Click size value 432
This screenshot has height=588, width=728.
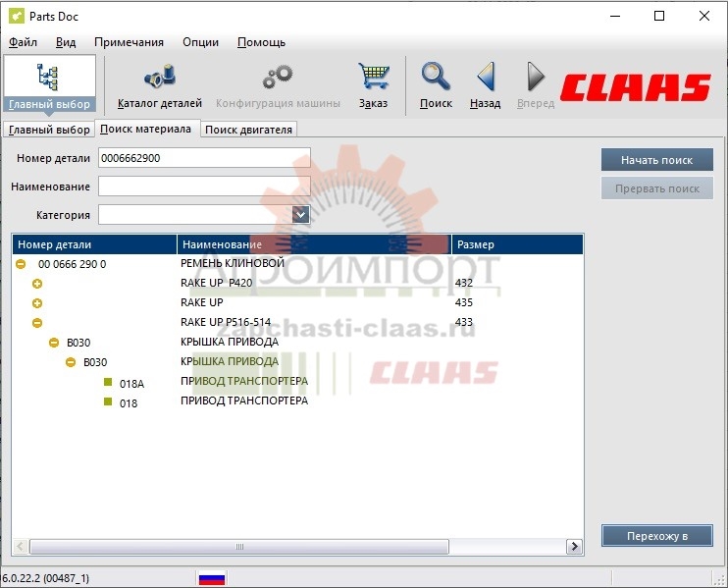point(464,283)
